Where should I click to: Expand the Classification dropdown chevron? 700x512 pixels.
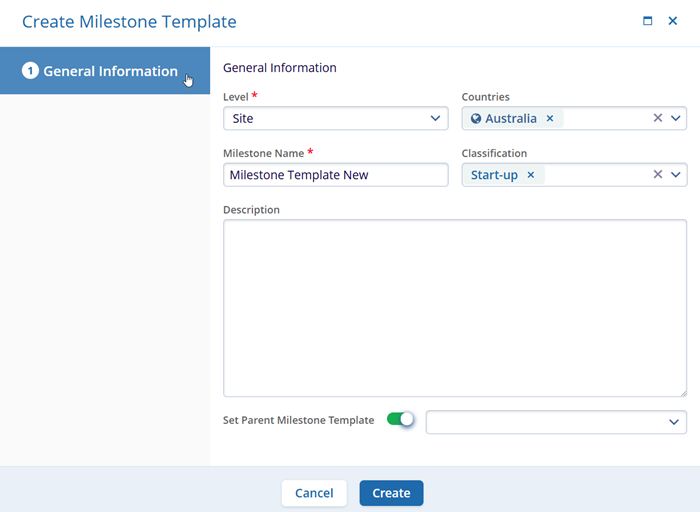(x=676, y=175)
